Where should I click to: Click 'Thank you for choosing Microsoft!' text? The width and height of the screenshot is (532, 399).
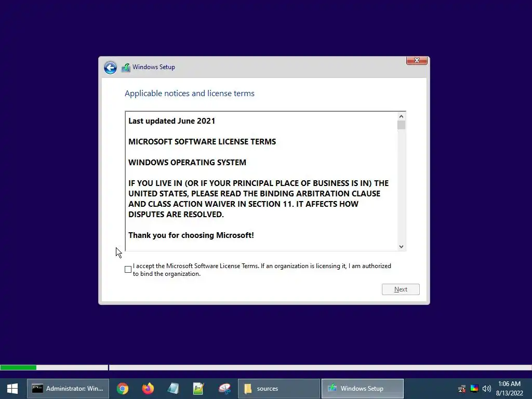point(191,235)
